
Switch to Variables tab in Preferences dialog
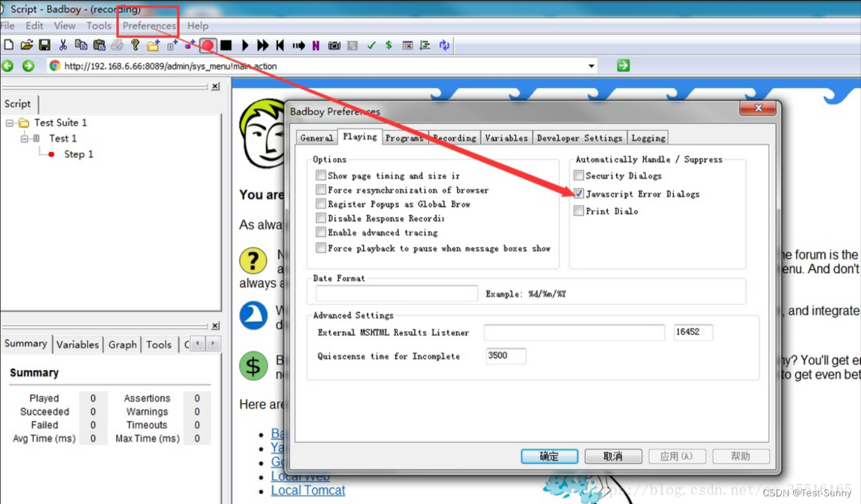click(506, 138)
